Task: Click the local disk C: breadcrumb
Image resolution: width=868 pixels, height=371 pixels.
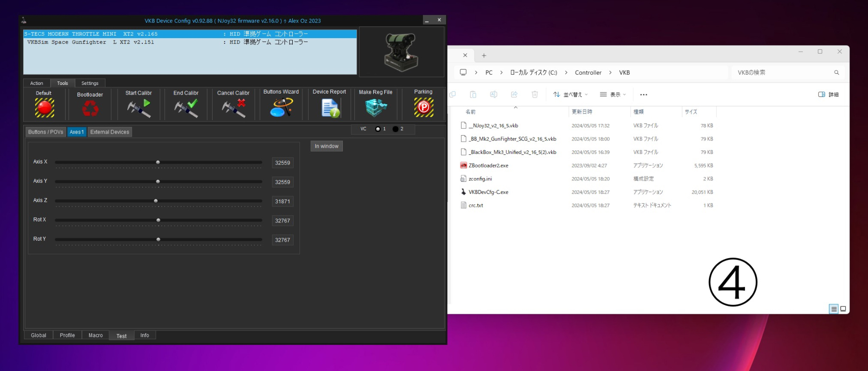Action: click(x=534, y=72)
